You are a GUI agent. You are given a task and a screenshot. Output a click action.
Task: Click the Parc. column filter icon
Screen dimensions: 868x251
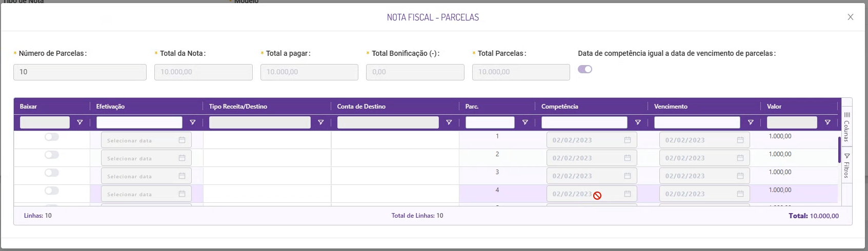tap(524, 122)
